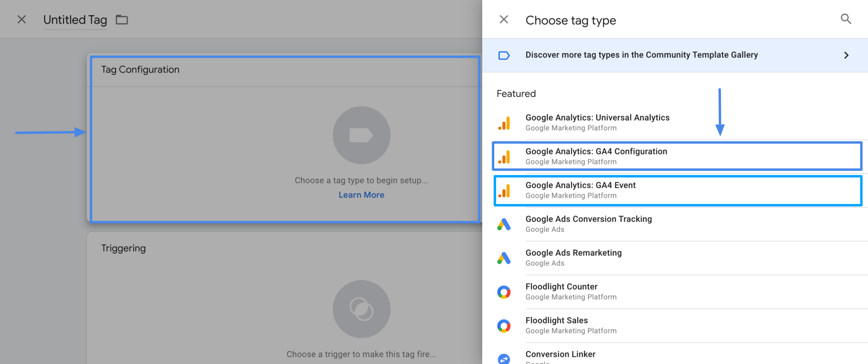Click the Floodlight Counter ring icon
The height and width of the screenshot is (364, 868).
point(504,292)
